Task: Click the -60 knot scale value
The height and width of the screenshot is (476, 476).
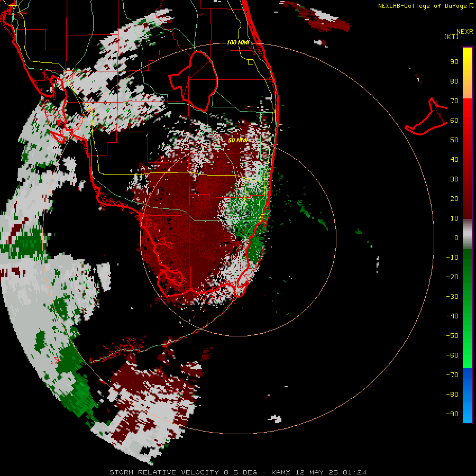Action: tap(452, 355)
